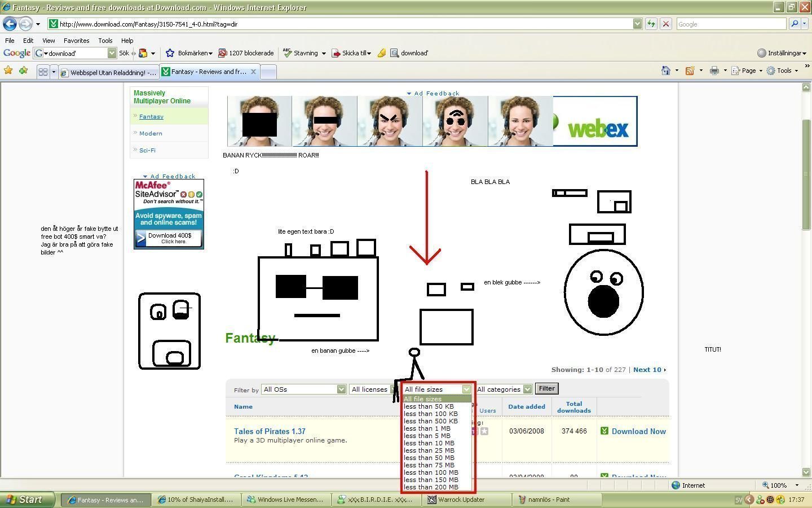This screenshot has height=508, width=812.
Task: Click the Filter button
Action: point(546,388)
